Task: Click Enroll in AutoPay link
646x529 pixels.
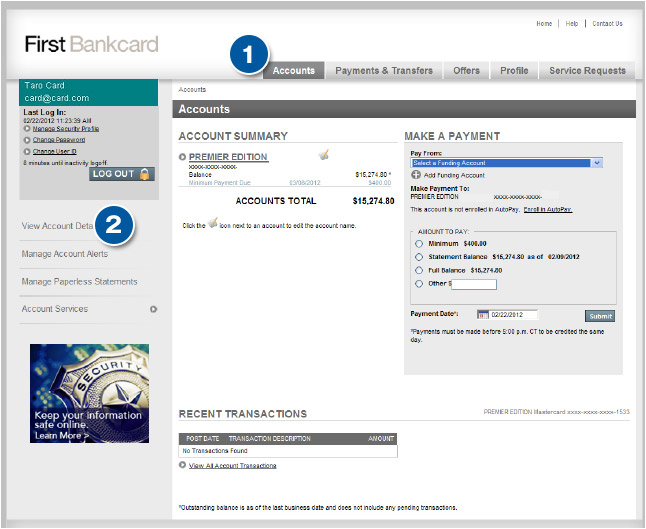Action: point(548,209)
